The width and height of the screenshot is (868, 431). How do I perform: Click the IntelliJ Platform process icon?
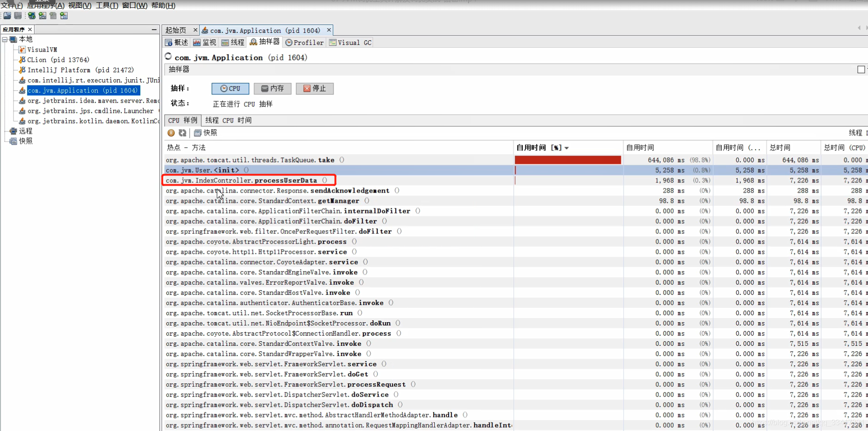click(22, 70)
